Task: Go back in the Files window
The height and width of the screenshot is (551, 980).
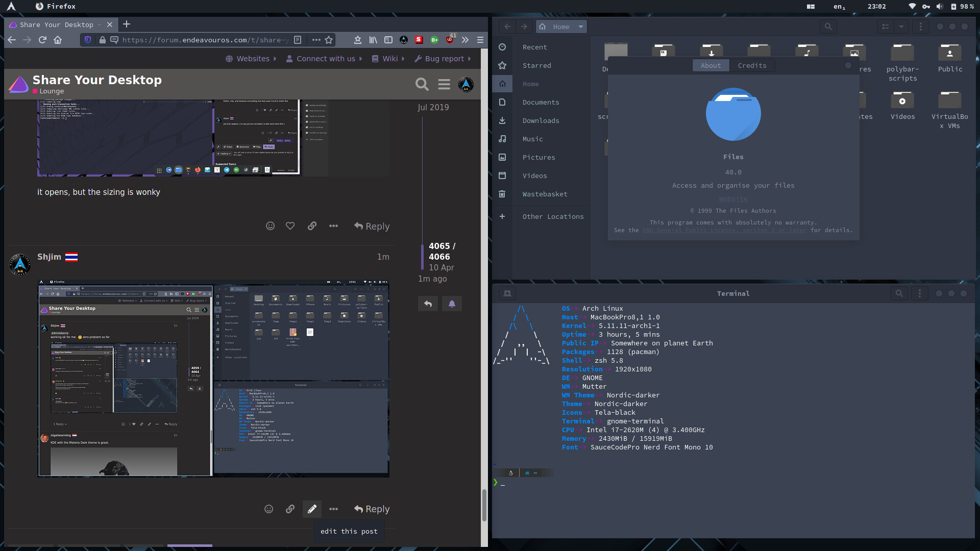Action: tap(507, 27)
